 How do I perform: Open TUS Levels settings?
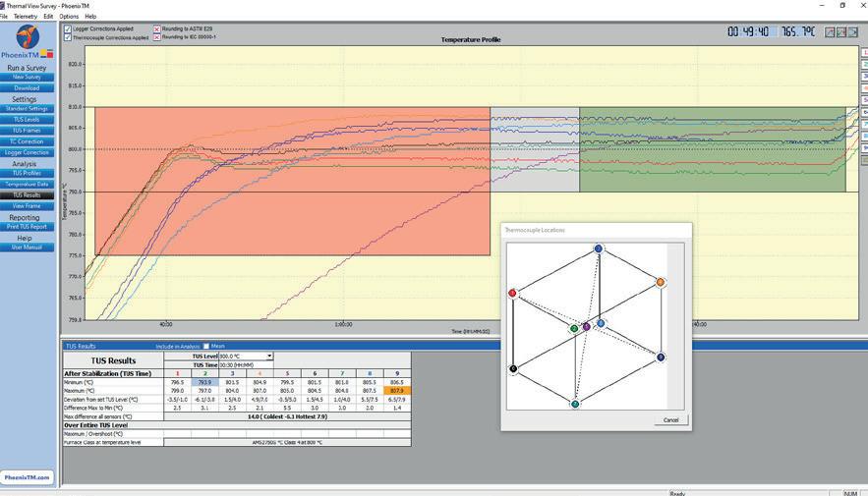(x=28, y=120)
